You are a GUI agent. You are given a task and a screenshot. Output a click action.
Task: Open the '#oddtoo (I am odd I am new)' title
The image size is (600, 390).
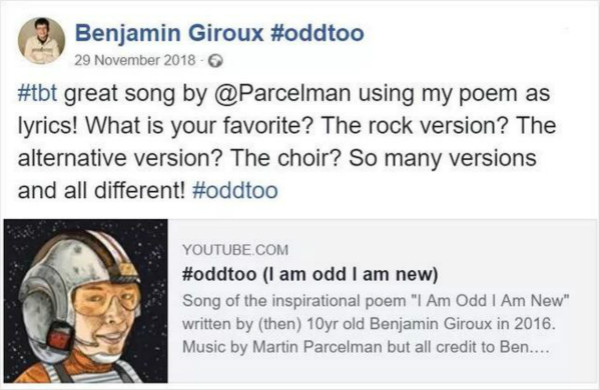click(x=310, y=274)
